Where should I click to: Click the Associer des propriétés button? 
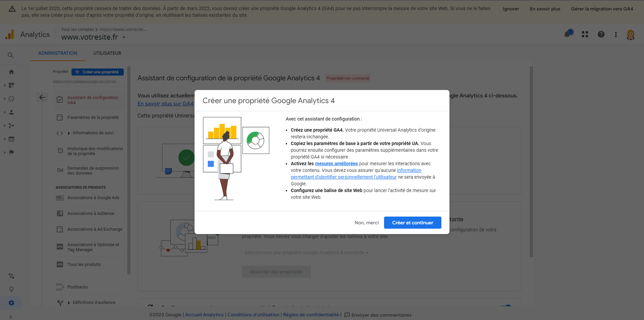[276, 272]
